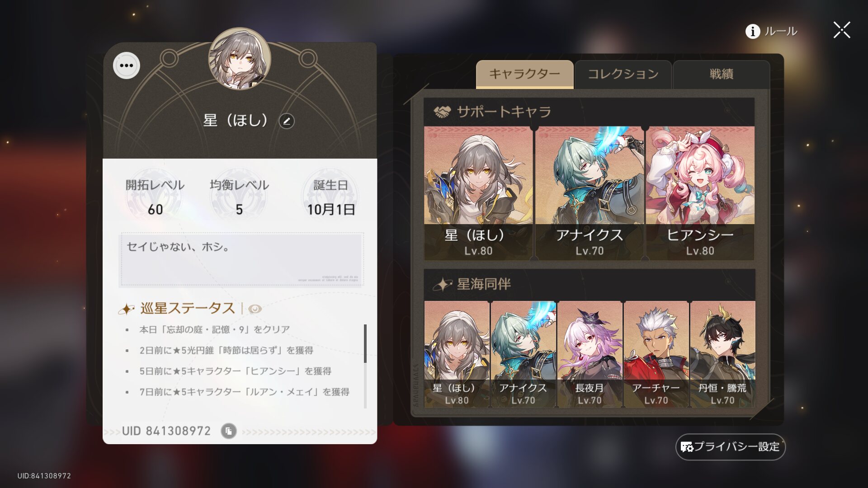Click the 星海同伴 star icon
This screenshot has height=488, width=868.
coord(443,284)
